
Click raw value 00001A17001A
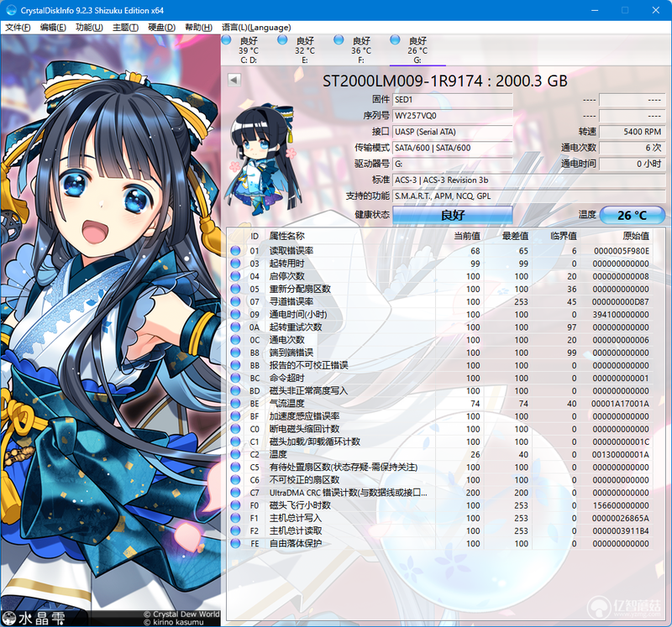point(620,404)
